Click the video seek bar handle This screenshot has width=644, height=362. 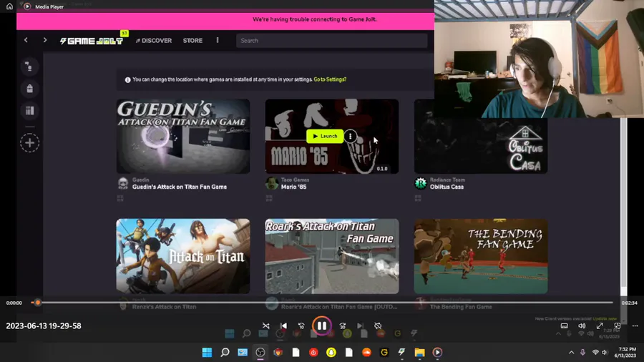tap(37, 303)
